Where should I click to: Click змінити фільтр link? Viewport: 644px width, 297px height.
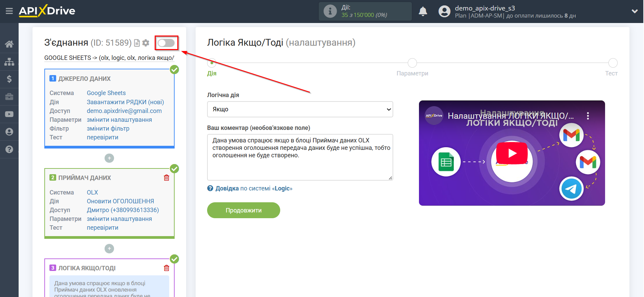[x=108, y=128]
